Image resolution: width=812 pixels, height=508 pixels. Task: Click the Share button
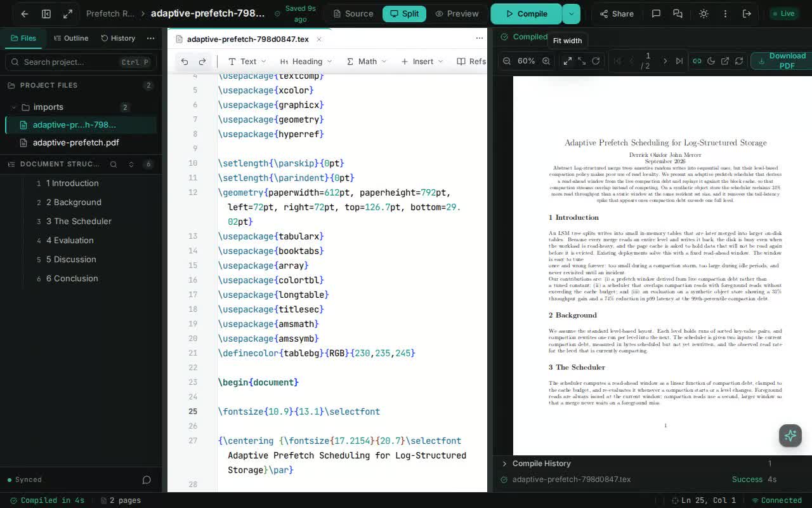point(617,13)
